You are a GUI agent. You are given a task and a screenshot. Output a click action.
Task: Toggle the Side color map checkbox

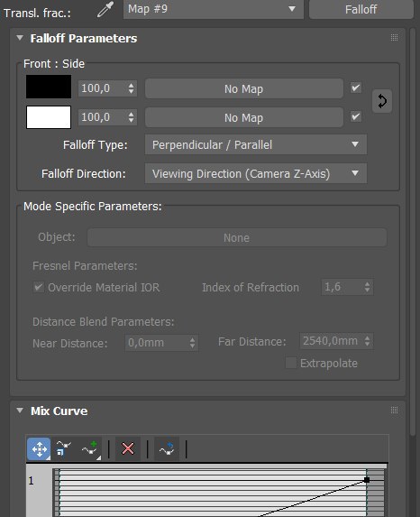coord(356,116)
